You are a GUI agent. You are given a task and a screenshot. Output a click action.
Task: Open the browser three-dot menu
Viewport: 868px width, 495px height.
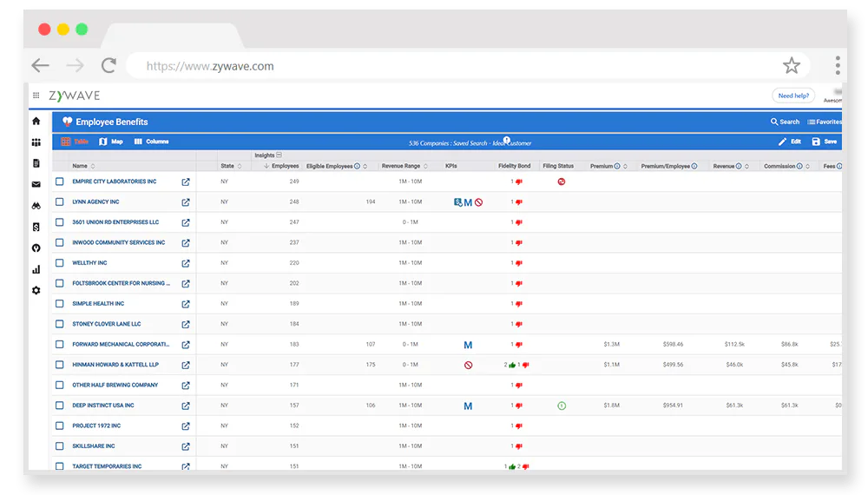pyautogui.click(x=838, y=65)
